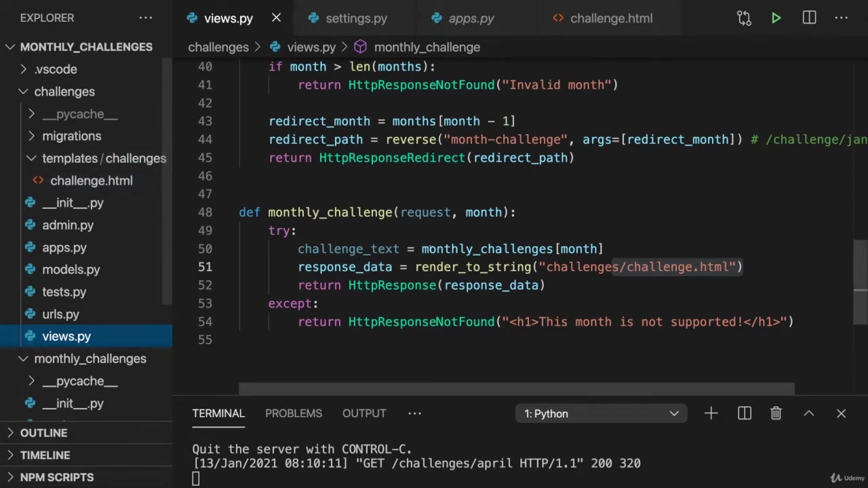Click the editor horizontal scrollbar
Image resolution: width=868 pixels, height=488 pixels.
pos(515,389)
